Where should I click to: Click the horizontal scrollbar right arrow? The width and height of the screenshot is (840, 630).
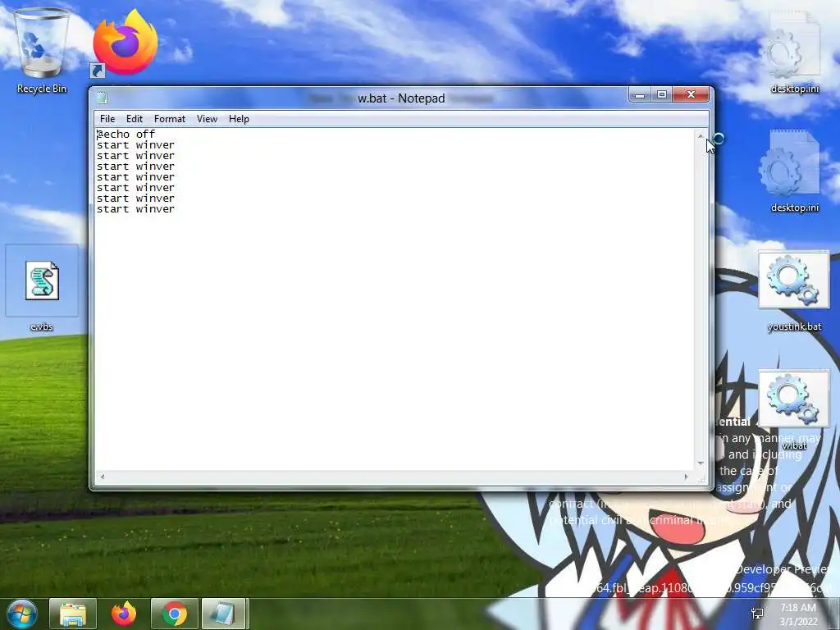coord(687,477)
